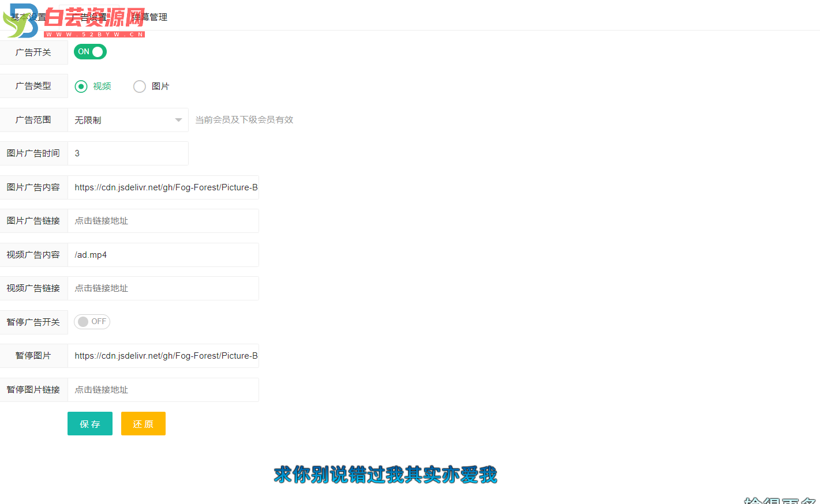This screenshot has width=820, height=504.
Task: Open the 广告范围 dropdown showing 无限制
Action: coord(128,120)
